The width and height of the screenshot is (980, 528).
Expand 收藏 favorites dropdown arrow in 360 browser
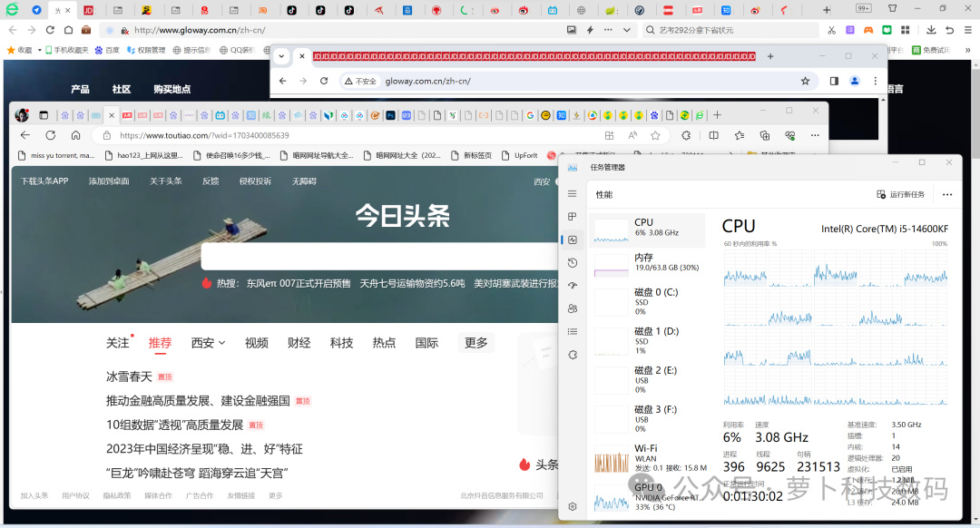(39, 50)
